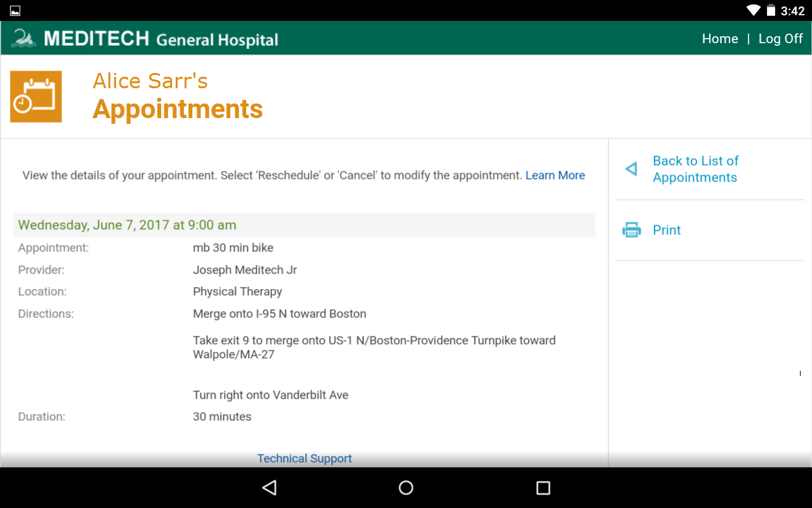Click the blue back arrow icon
The image size is (812, 508).
point(631,169)
